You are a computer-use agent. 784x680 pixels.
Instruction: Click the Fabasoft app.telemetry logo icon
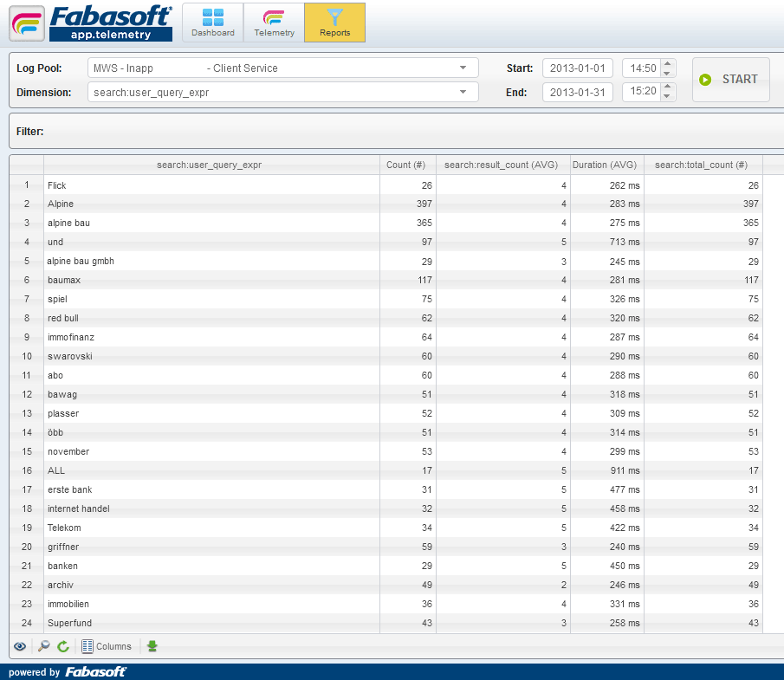click(27, 23)
